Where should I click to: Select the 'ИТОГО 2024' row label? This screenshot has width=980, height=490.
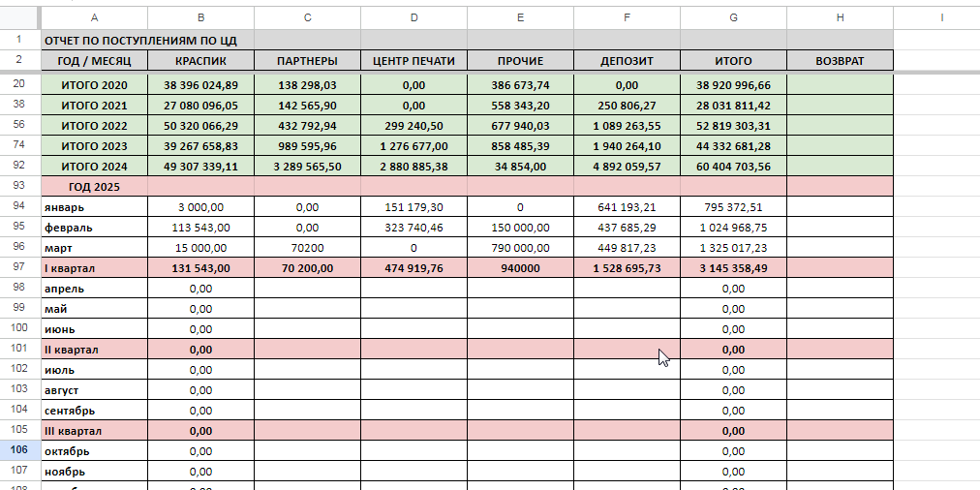click(x=94, y=167)
